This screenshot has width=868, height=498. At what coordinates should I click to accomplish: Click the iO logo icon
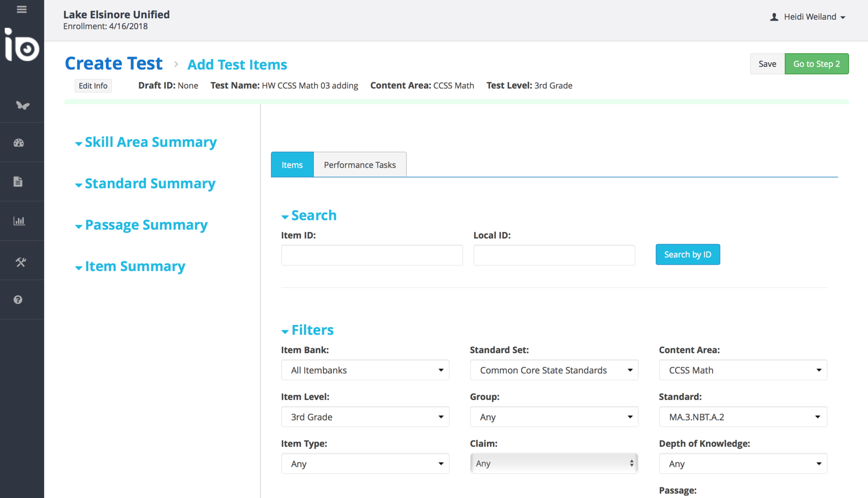coord(22,45)
